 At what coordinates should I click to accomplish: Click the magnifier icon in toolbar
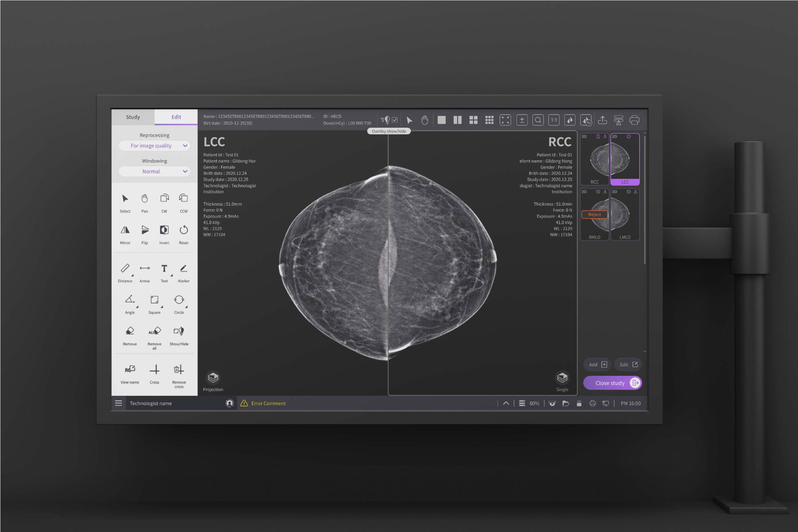coord(538,120)
